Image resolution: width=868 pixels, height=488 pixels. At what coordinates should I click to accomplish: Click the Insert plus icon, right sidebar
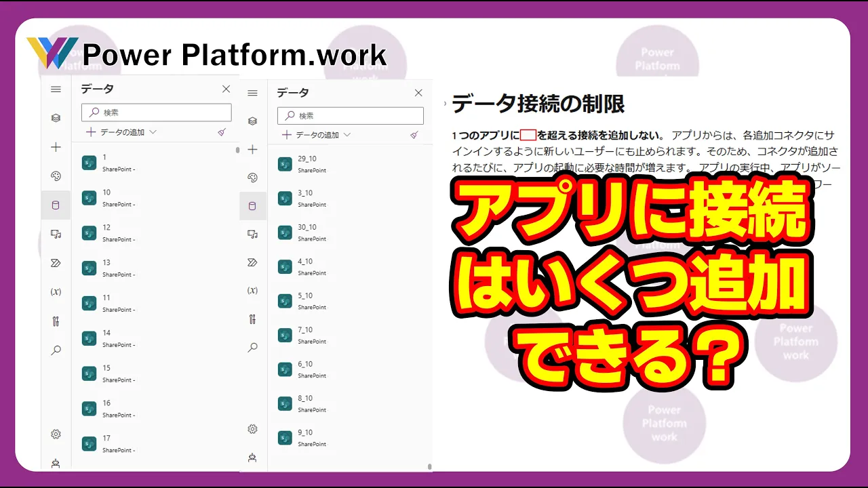click(x=252, y=150)
